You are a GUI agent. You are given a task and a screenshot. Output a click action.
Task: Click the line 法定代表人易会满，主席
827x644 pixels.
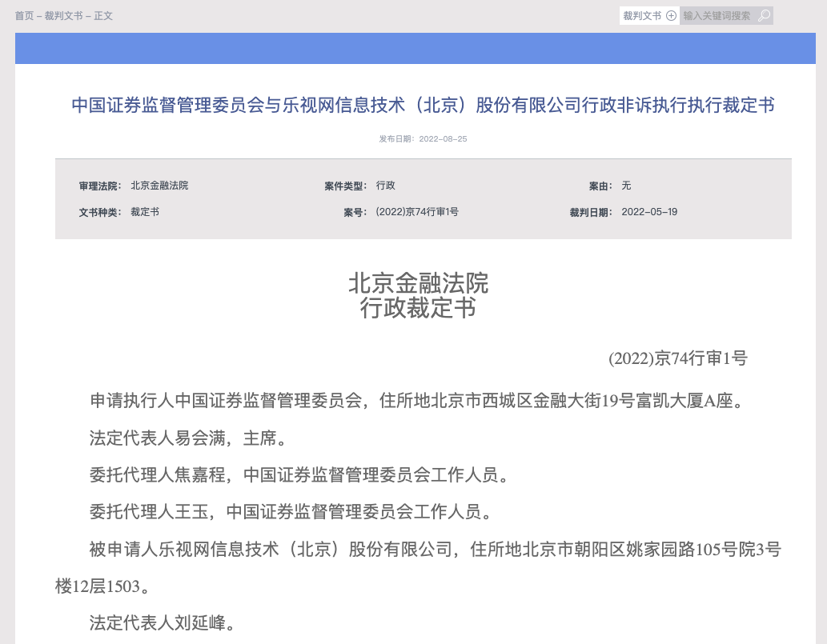point(188,438)
